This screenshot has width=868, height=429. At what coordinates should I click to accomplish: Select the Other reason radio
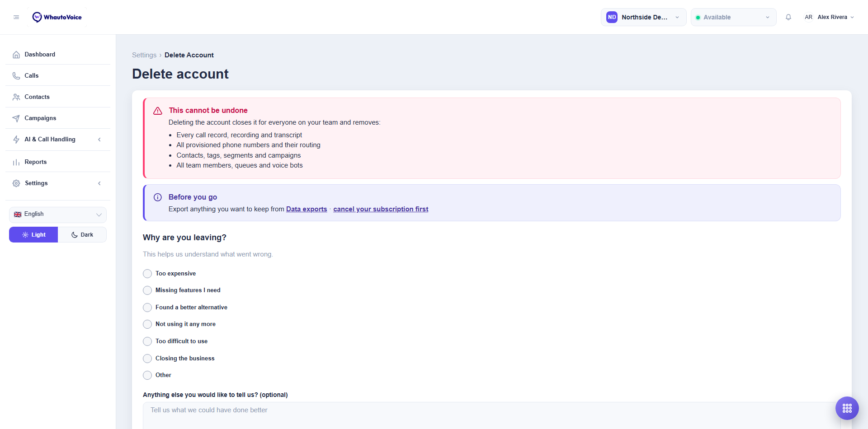147,375
